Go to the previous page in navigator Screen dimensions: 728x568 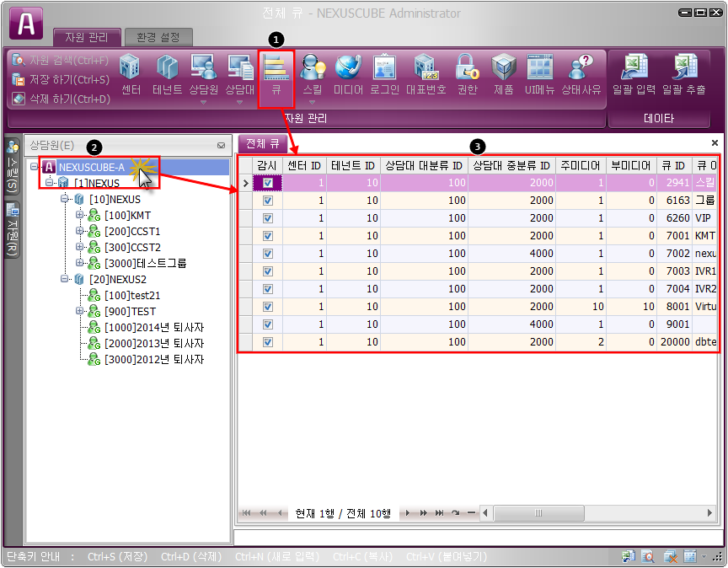[263, 512]
